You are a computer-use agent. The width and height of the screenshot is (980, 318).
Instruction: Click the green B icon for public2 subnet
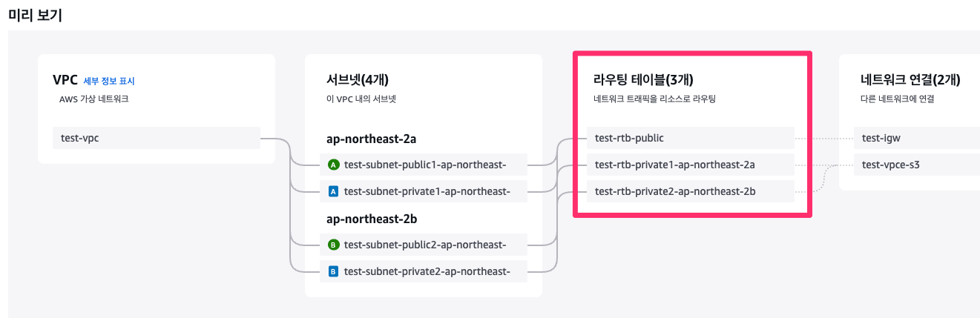click(333, 245)
